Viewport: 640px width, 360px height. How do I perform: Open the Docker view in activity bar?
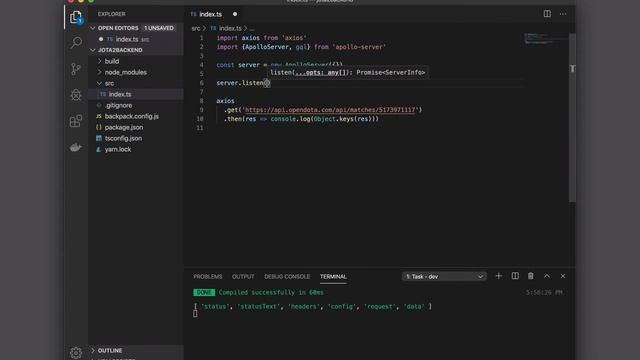coord(76,147)
